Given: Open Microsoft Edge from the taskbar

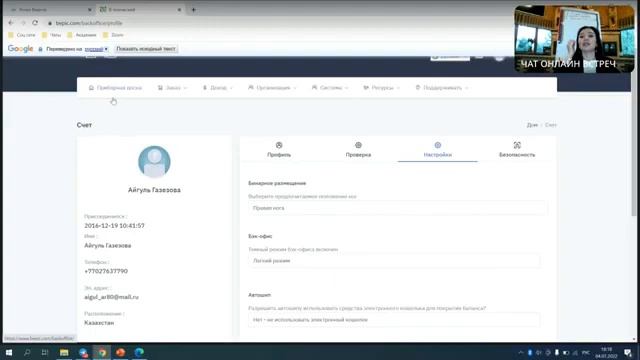Looking at the screenshot, I should click(139, 352).
